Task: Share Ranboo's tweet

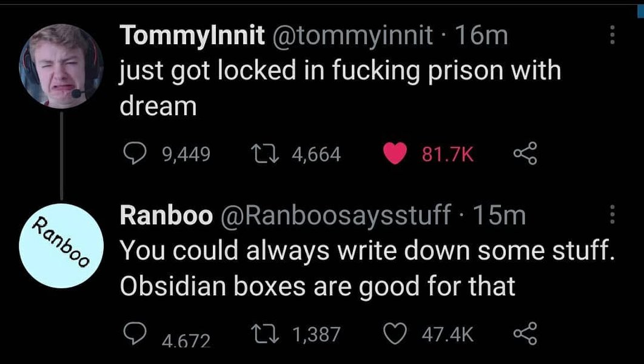Action: (525, 333)
